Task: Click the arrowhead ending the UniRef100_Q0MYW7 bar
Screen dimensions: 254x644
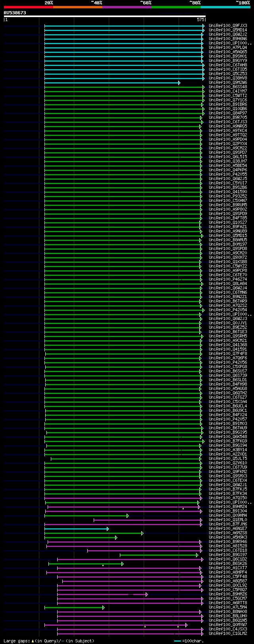Action: (186, 625)
